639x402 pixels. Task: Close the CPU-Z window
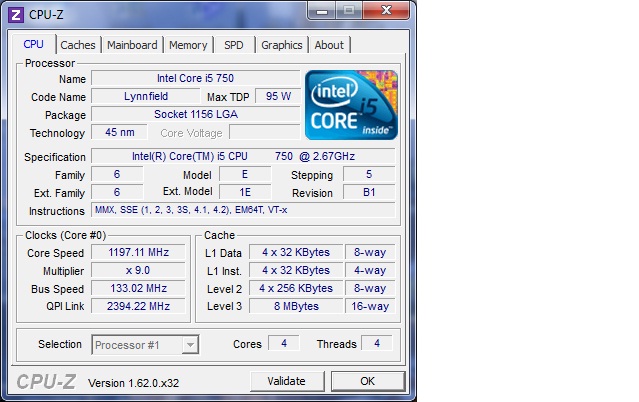(x=386, y=10)
